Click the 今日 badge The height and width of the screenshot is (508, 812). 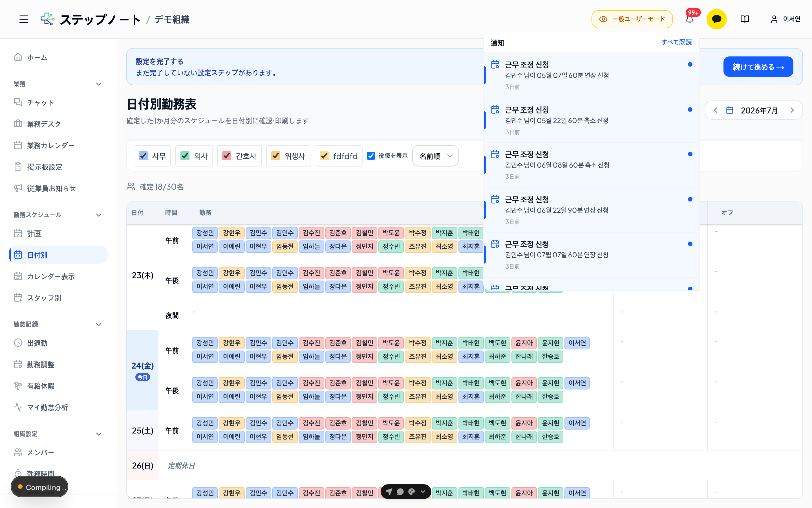[x=143, y=377]
